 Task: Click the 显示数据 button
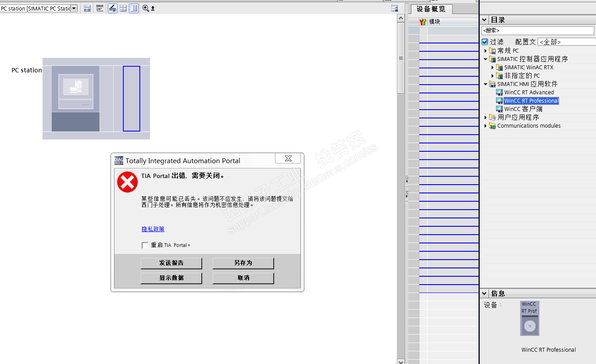point(171,278)
